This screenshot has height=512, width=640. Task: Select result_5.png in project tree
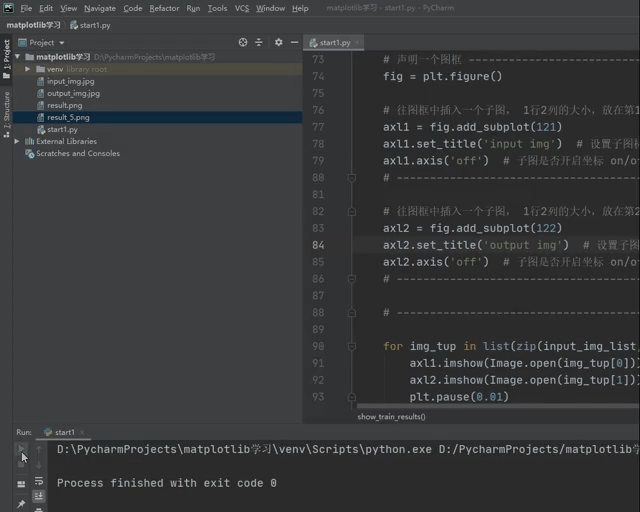68,118
